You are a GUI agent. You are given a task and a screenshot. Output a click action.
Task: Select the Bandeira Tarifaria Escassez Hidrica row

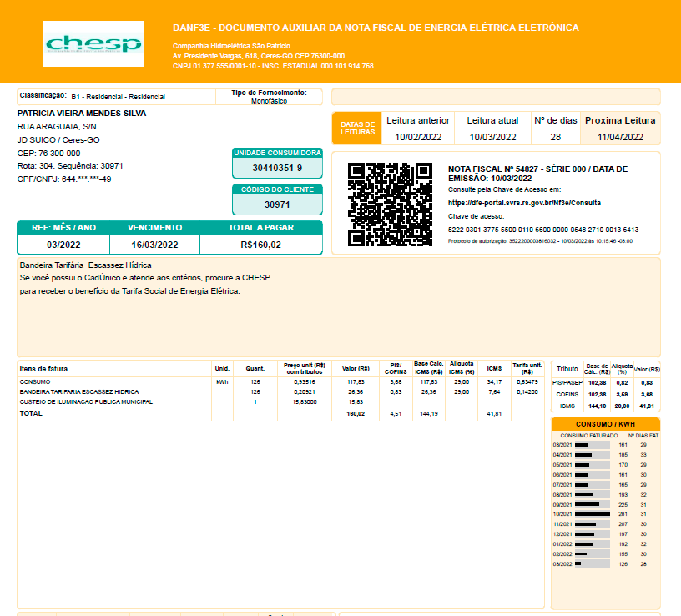(79, 391)
